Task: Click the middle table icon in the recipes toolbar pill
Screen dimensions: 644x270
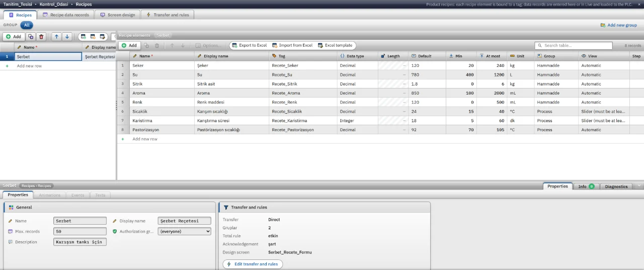Action: [x=93, y=37]
